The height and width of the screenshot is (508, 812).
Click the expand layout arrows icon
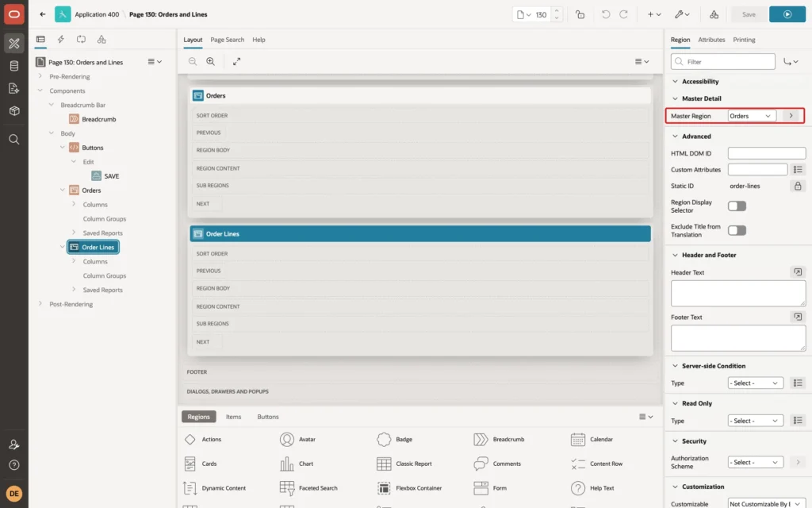(x=236, y=61)
